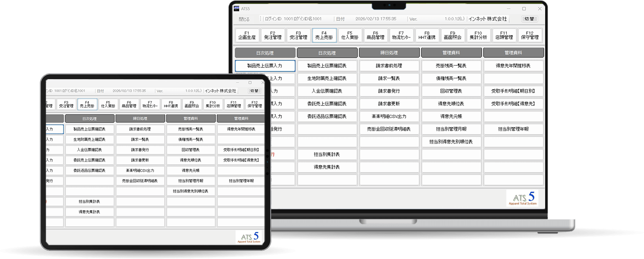Viewport: 644px width, 259px height.
Task: Select F5 仕入買掛 on the tablet toolbar
Action: [108, 104]
